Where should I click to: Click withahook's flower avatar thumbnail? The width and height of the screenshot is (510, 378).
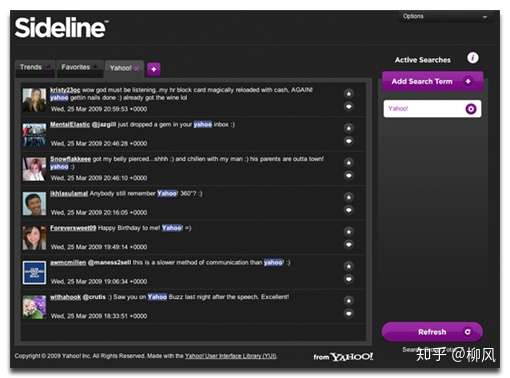tap(34, 307)
